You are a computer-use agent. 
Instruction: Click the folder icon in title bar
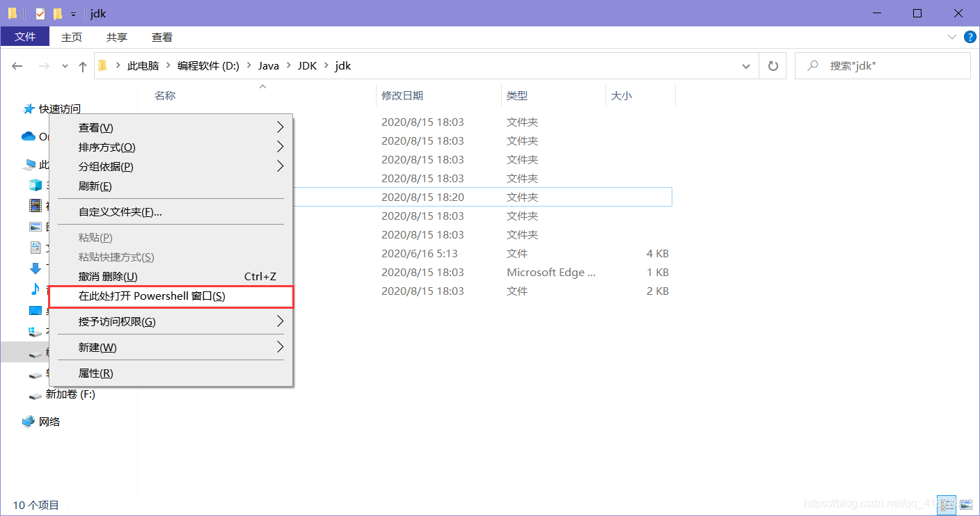(12, 13)
